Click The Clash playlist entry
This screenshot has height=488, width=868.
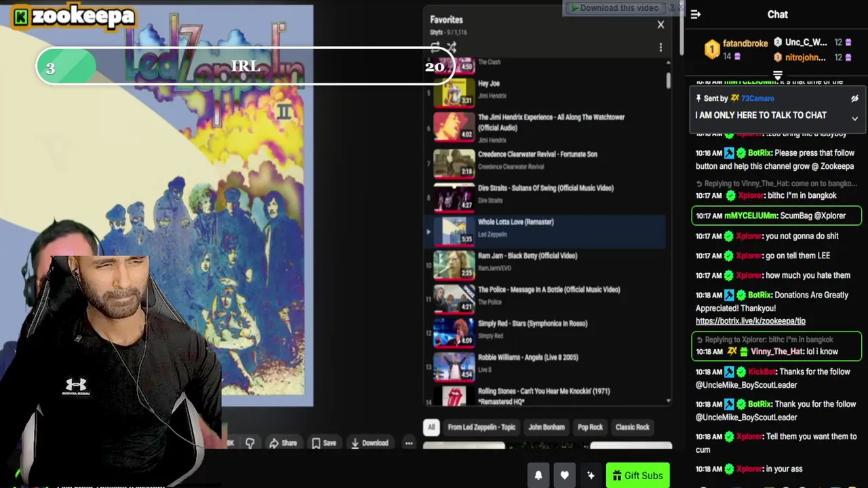[546, 66]
